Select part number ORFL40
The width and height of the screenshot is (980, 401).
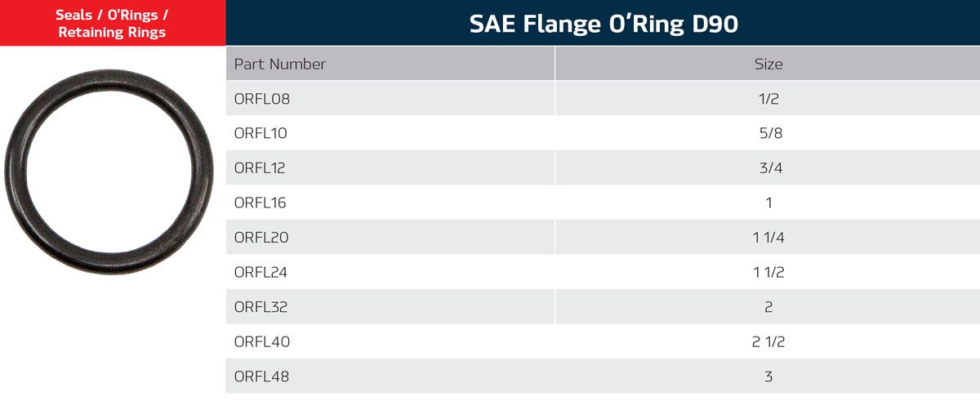pos(262,341)
